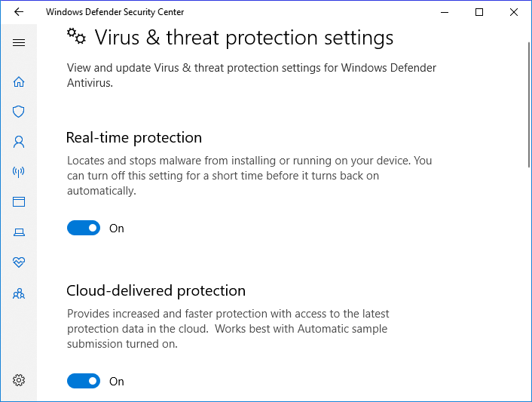Open Device performance & health heart icon
This screenshot has width=532, height=402.
pos(19,262)
